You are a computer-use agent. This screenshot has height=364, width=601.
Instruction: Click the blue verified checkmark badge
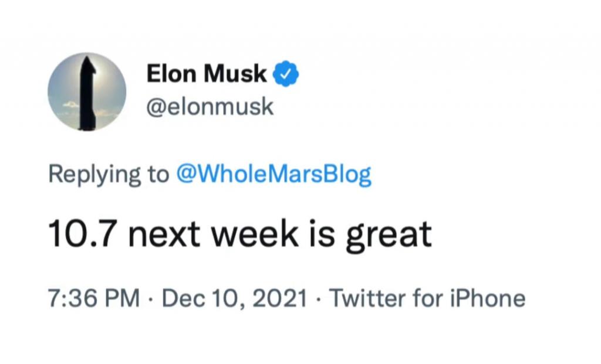[286, 73]
